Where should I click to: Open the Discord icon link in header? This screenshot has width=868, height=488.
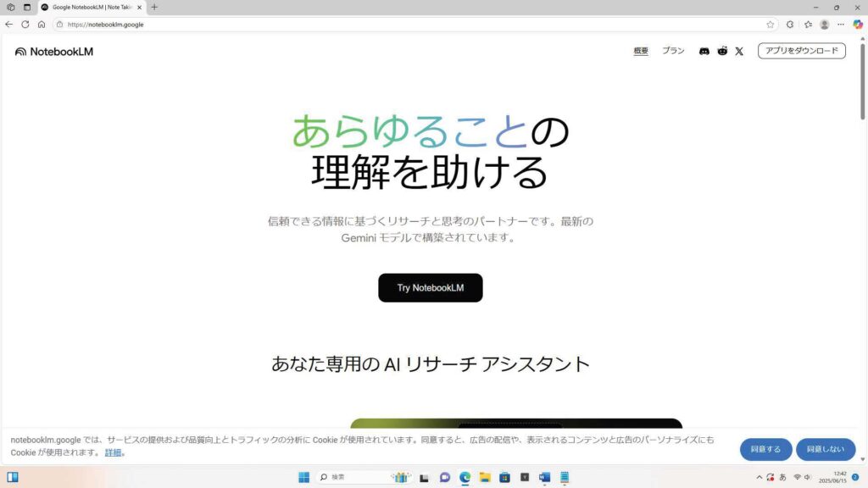click(x=704, y=51)
